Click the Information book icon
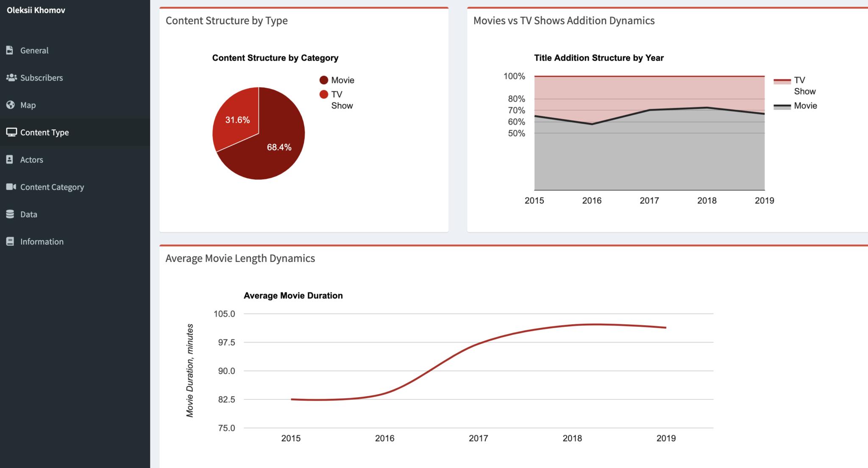868x468 pixels. click(x=10, y=241)
